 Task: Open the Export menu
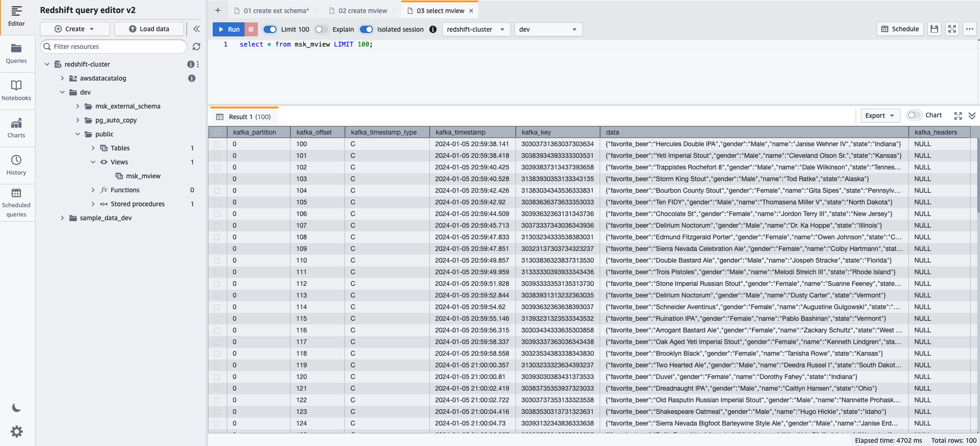[879, 115]
